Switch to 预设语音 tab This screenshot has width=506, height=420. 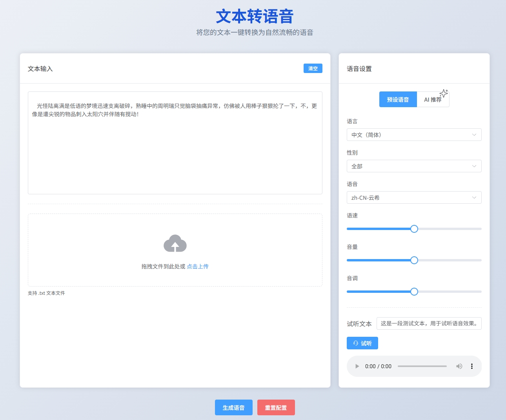(398, 100)
